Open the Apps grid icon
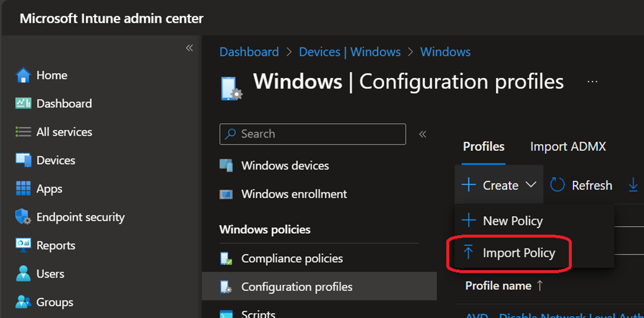 click(23, 189)
